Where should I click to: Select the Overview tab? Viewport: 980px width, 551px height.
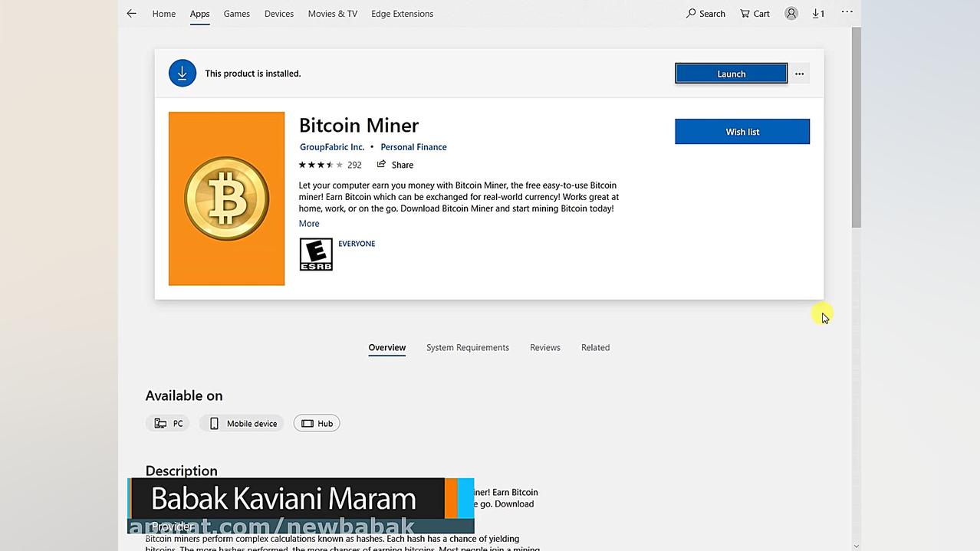(x=387, y=348)
